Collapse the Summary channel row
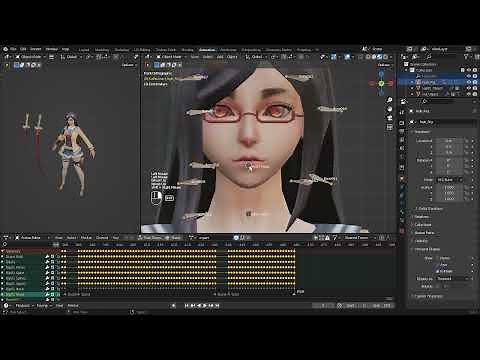Image resolution: width=480 pixels, height=360 pixels. [x=3, y=251]
